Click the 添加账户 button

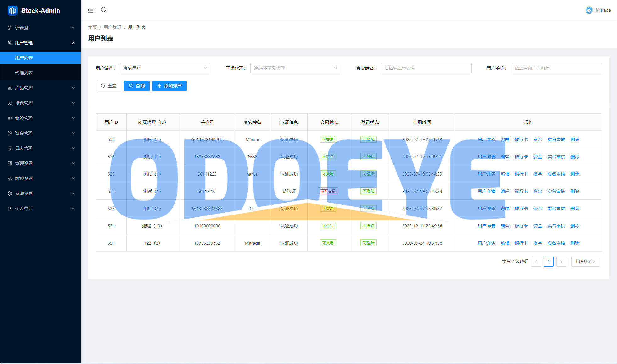[169, 86]
